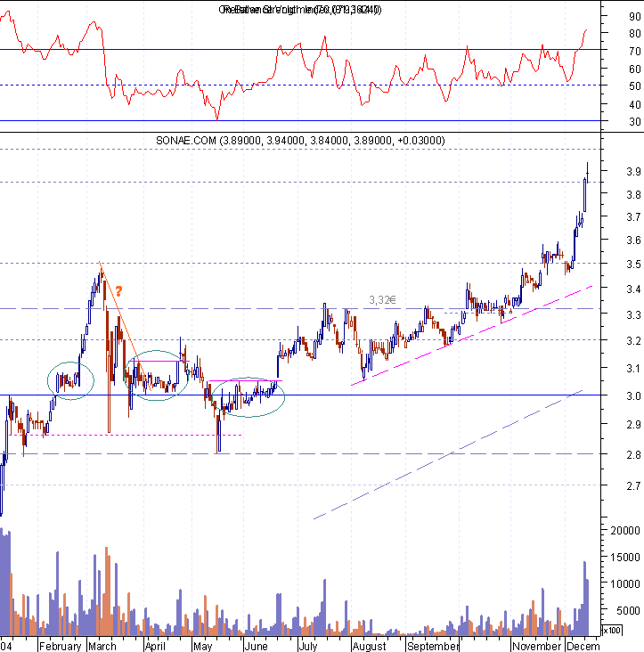Click the 50 RSI axis value
Image resolution: width=644 pixels, height=652 pixels.
click(634, 86)
